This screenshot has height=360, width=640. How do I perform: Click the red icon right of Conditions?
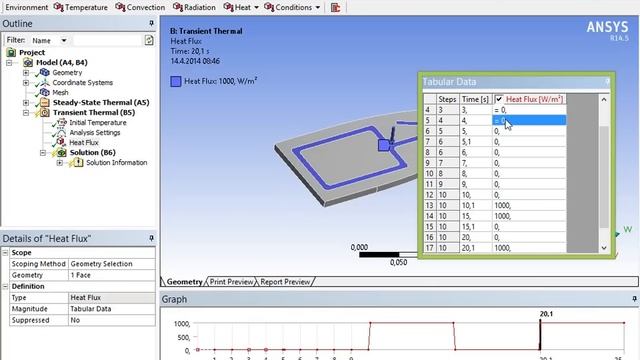(x=336, y=7)
